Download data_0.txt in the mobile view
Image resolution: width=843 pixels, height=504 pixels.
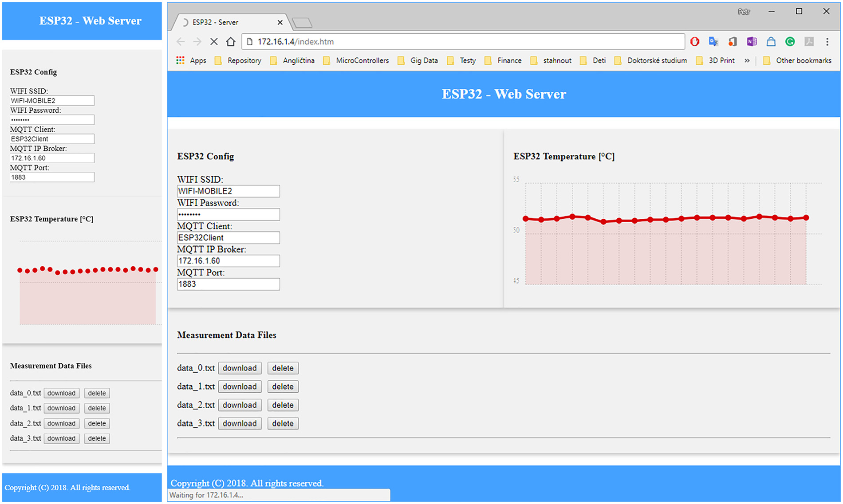point(62,393)
